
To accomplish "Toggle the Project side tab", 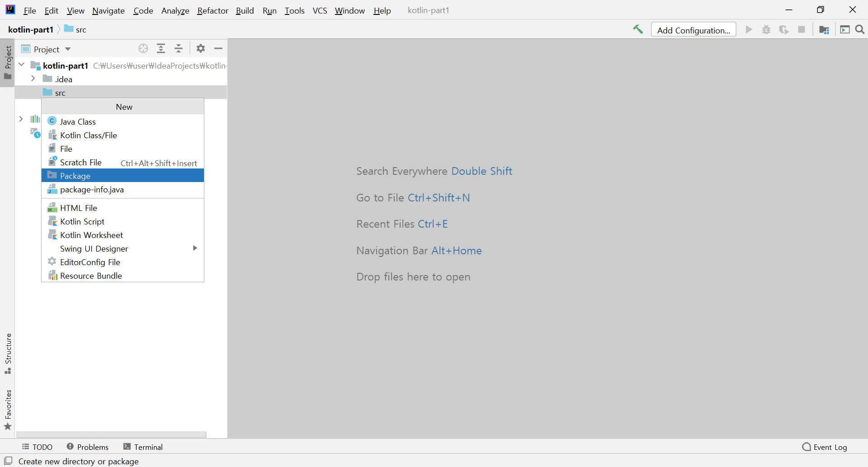I will coord(8,63).
